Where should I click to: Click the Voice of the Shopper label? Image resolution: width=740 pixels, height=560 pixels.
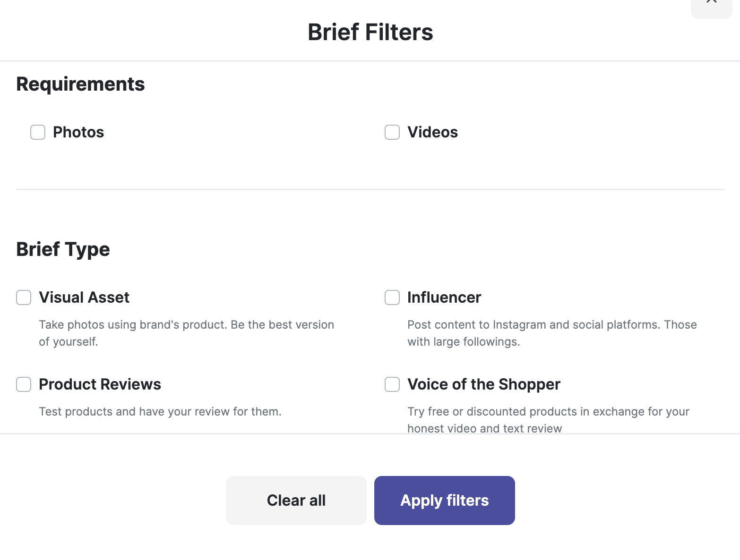[x=484, y=384]
